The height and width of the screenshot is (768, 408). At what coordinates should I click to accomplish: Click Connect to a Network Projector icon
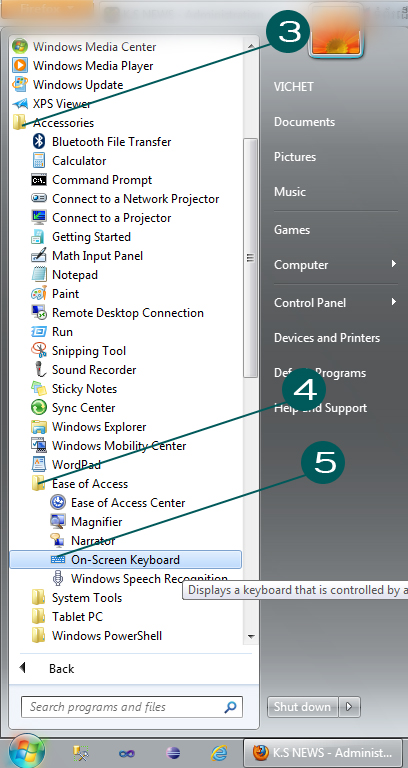tap(39, 199)
